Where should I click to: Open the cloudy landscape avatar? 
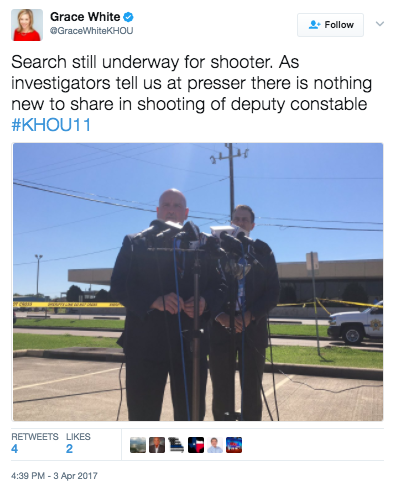point(138,445)
